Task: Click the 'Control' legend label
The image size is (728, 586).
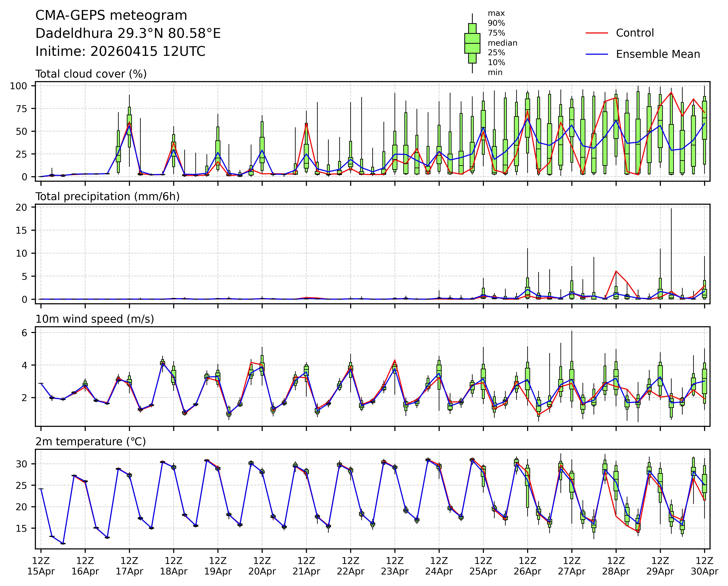Action: coord(635,33)
